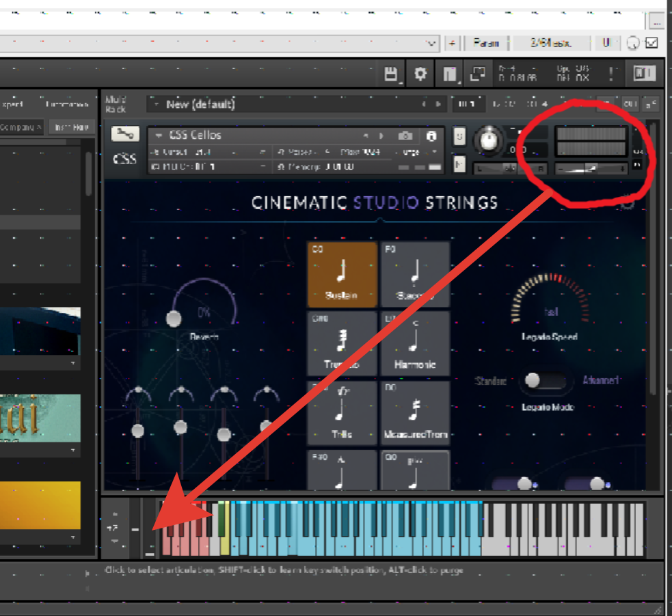Image resolution: width=672 pixels, height=616 pixels.
Task: Click the Company sort button
Action: coord(21,127)
